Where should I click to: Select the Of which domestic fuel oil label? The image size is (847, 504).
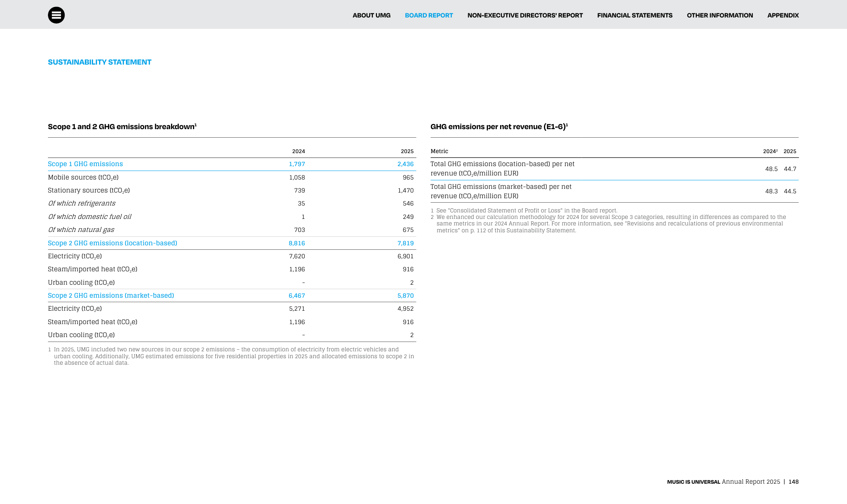click(x=90, y=217)
